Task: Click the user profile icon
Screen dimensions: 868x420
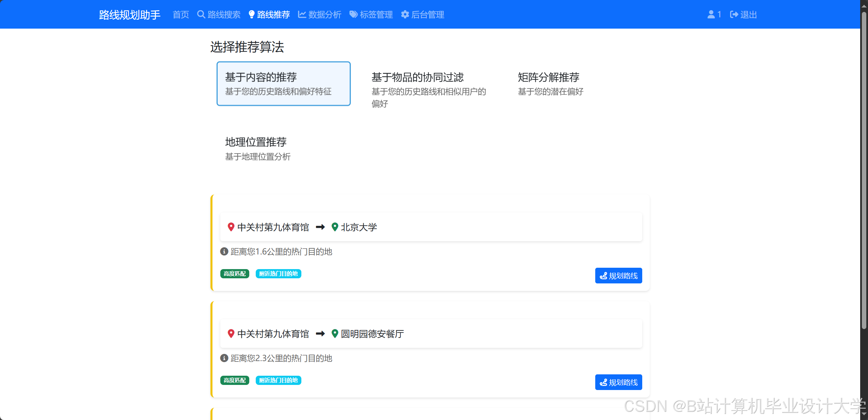Action: coord(711,15)
